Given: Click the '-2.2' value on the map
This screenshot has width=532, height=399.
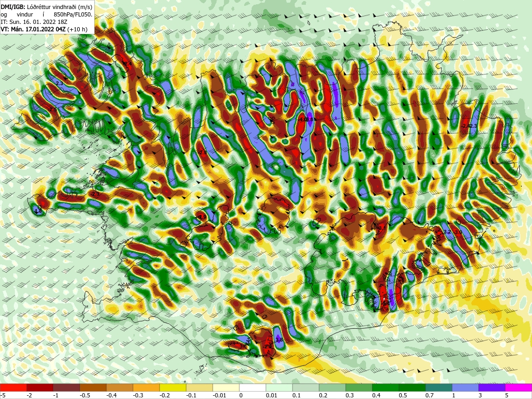Looking at the screenshot, I should pos(268,346).
